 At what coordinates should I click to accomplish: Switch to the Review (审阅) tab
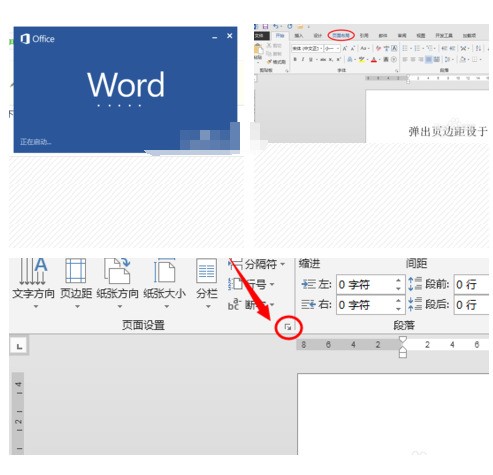402,35
